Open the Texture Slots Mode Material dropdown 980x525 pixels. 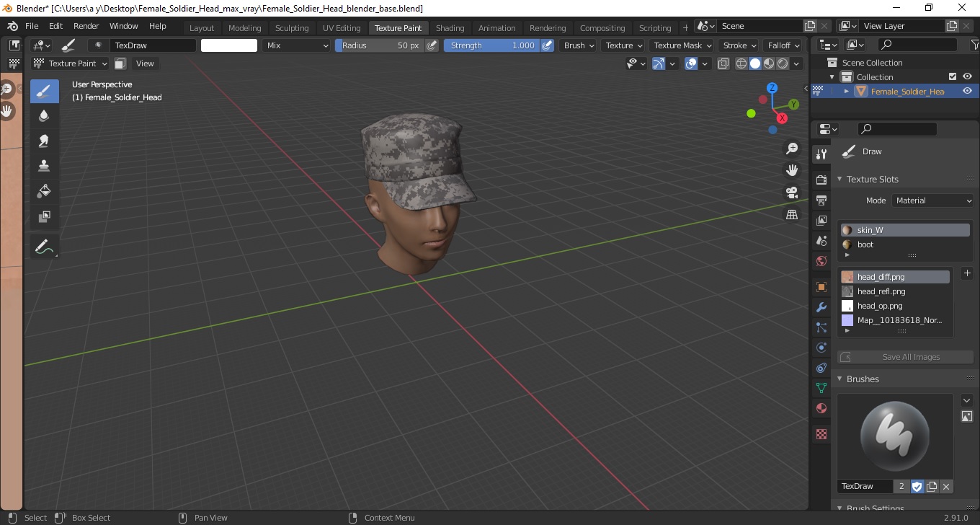pyautogui.click(x=933, y=200)
